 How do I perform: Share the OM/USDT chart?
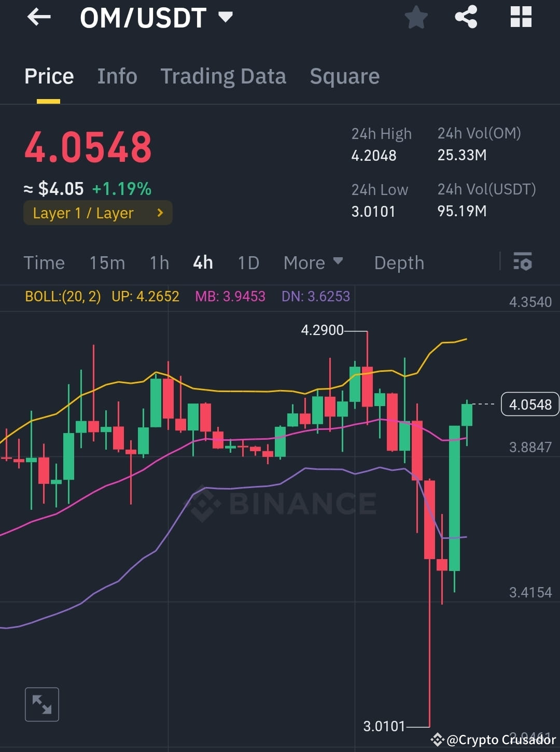point(465,17)
